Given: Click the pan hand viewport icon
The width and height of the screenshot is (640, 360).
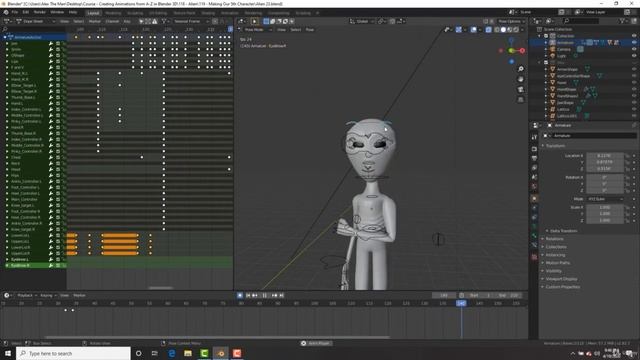Looking at the screenshot, I should tap(521, 79).
